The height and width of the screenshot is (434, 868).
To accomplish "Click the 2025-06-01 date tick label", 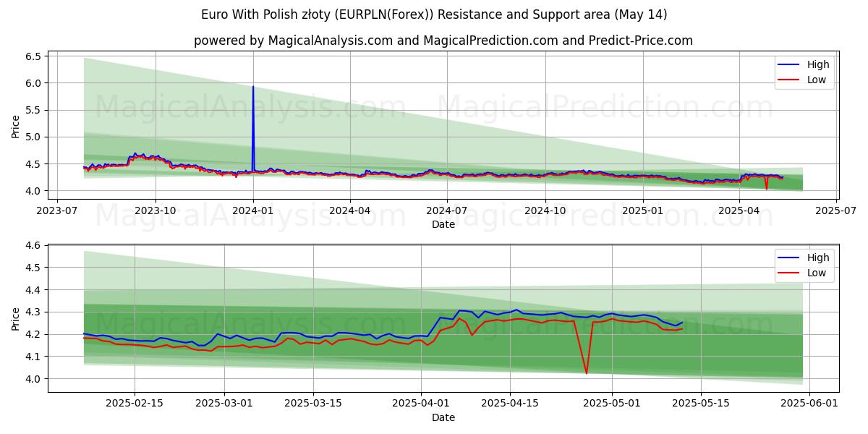I will tap(810, 403).
